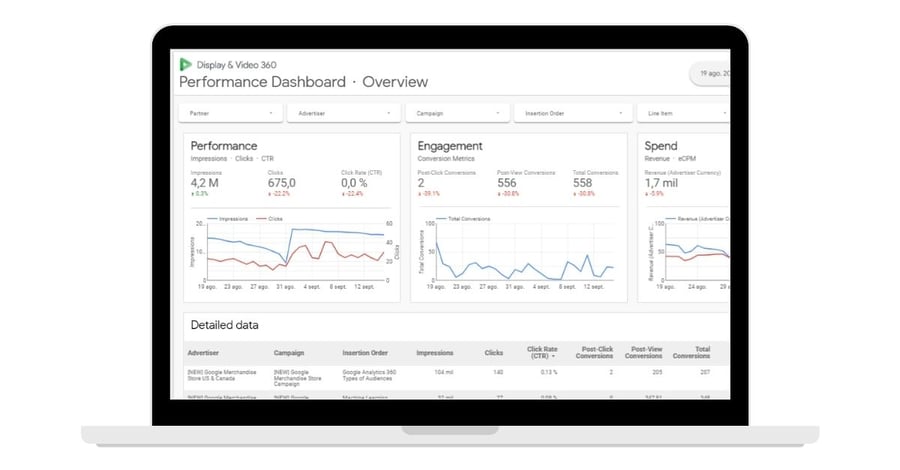Viewport: 900px width, 470px height.
Task: Open the Advertiser filter dropdown
Action: click(343, 113)
